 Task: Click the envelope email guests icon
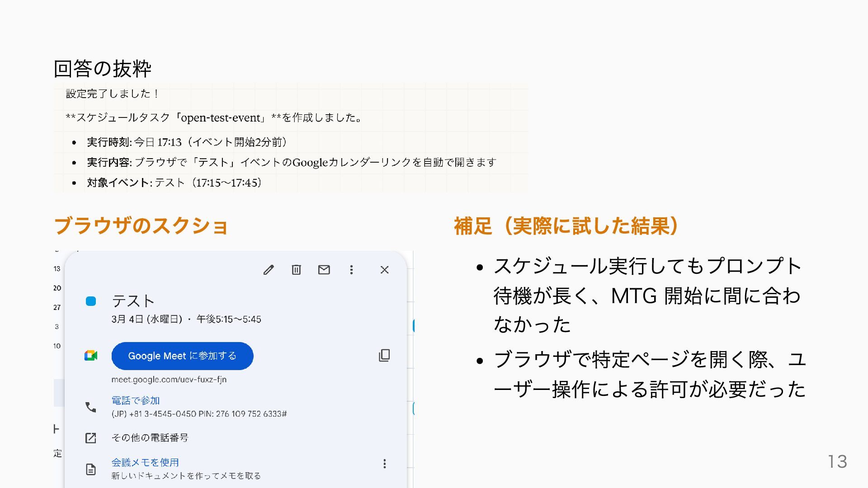pos(324,270)
